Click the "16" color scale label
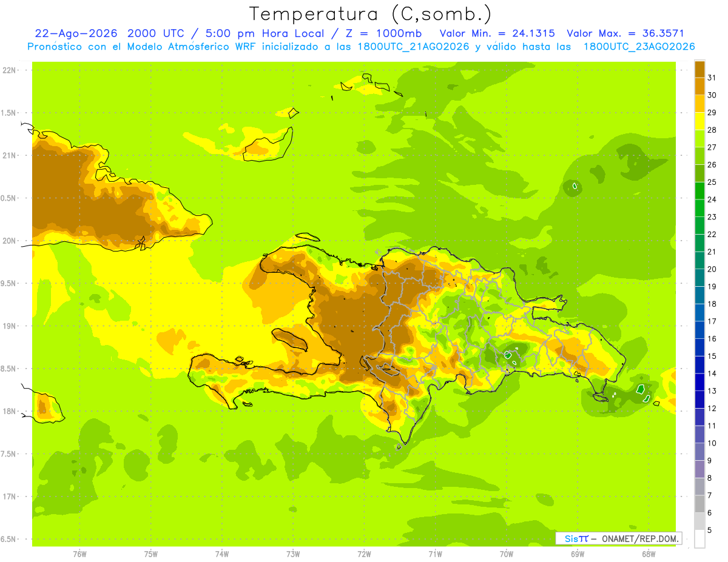Screen dimensions: 728x562 [712, 338]
